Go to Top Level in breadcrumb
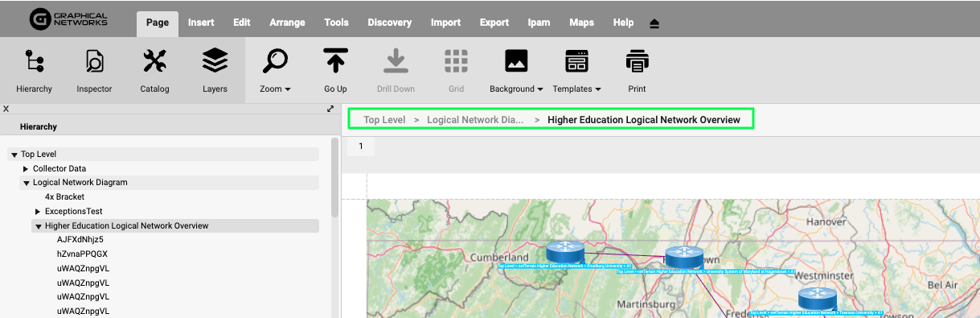Image resolution: width=980 pixels, height=318 pixels. 384,120
